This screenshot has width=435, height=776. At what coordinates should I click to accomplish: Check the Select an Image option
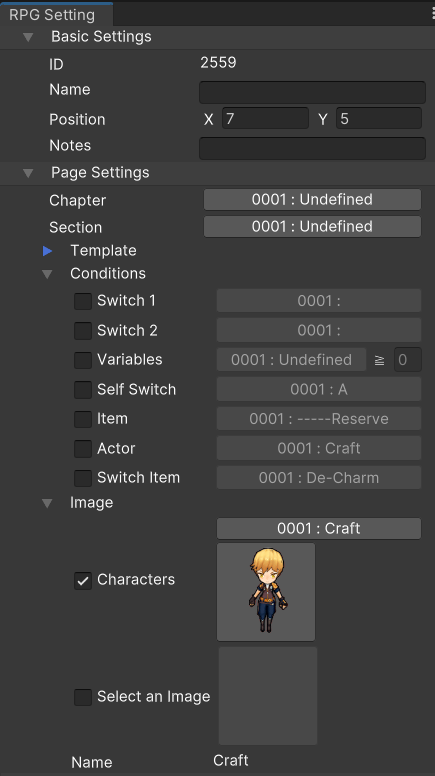[83, 697]
